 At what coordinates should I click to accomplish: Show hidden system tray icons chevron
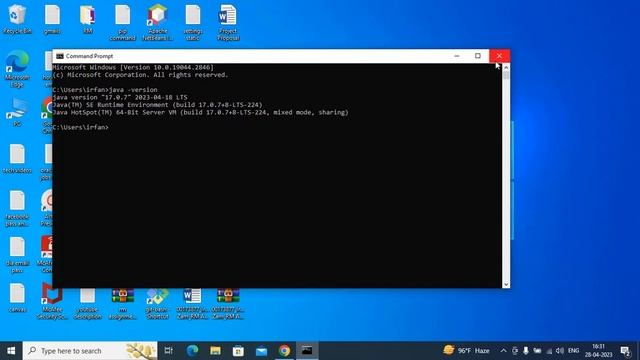503,351
